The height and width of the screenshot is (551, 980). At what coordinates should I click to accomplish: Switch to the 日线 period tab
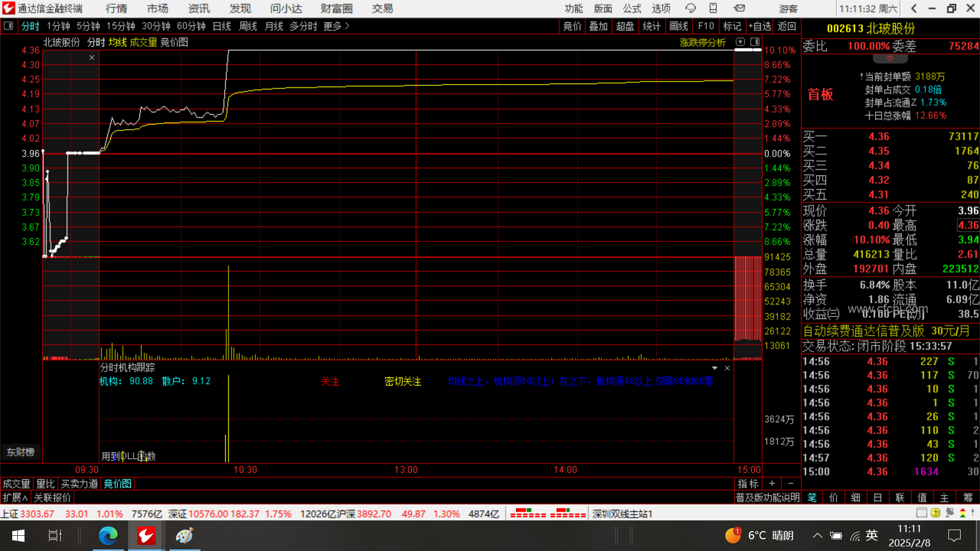pyautogui.click(x=222, y=26)
